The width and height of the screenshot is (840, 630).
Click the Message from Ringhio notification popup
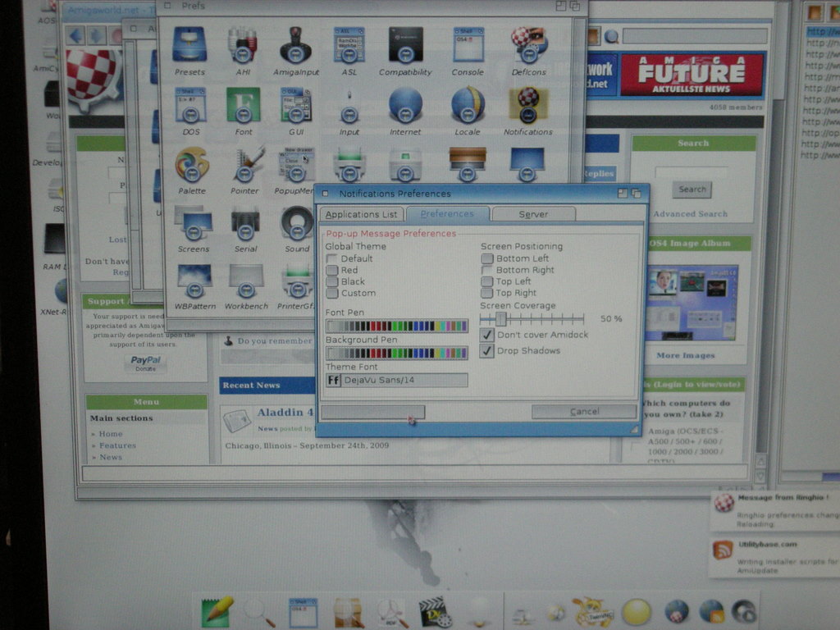click(x=775, y=510)
